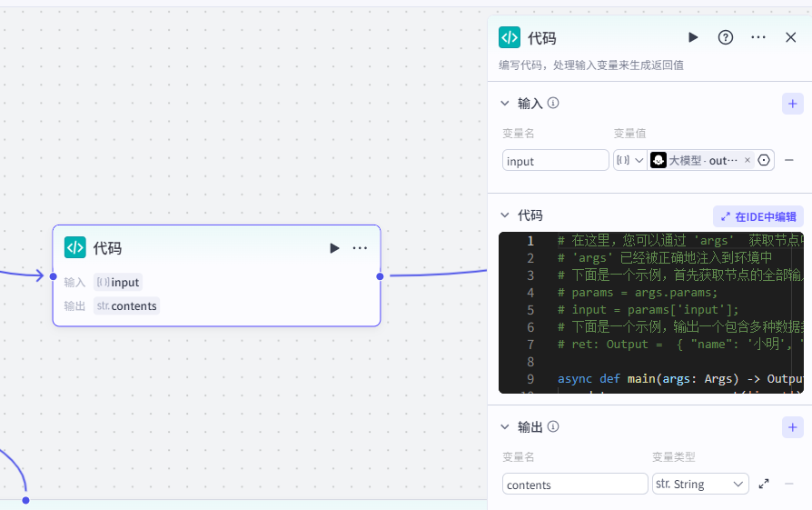The width and height of the screenshot is (812, 510).
Task: Delete the input variable row
Action: 788,160
